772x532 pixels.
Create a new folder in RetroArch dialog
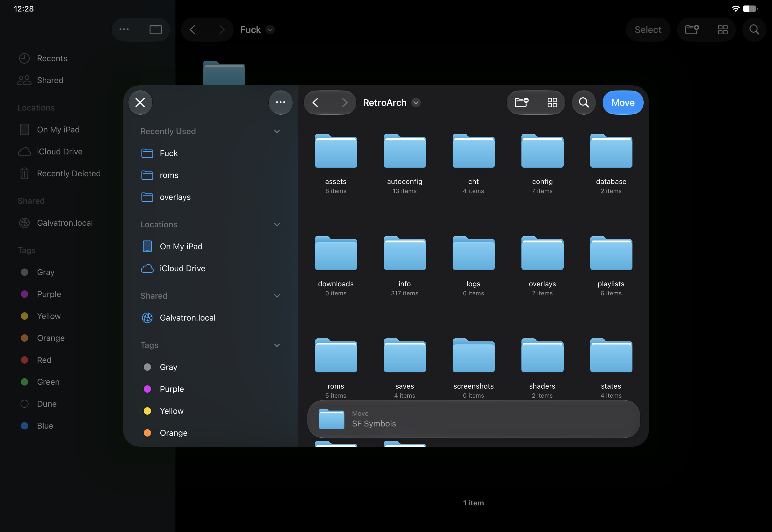click(x=522, y=103)
